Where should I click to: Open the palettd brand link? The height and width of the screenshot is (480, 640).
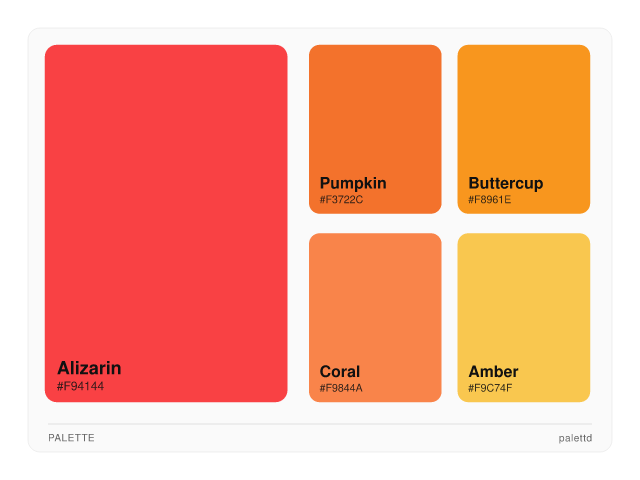[575, 438]
